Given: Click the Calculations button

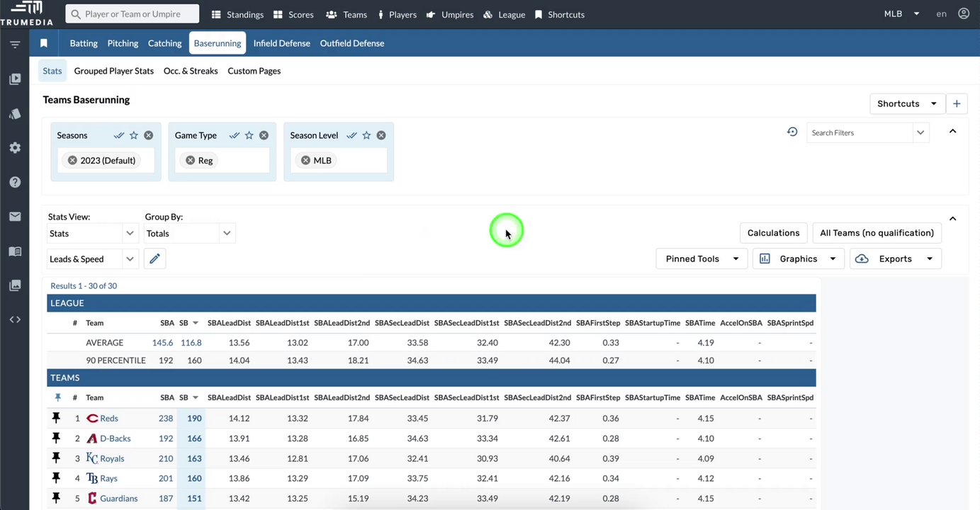Looking at the screenshot, I should pyautogui.click(x=773, y=233).
